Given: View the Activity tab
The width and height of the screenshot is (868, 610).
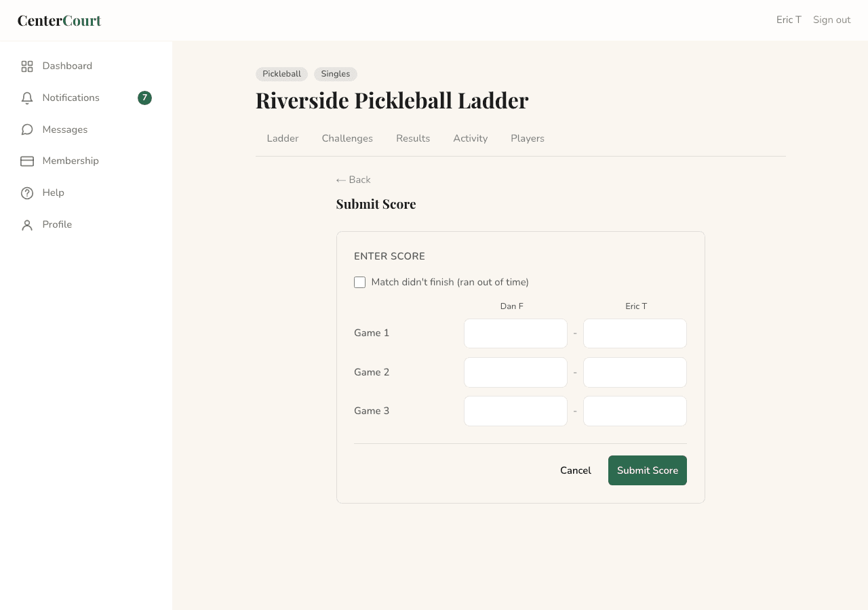Looking at the screenshot, I should (471, 138).
